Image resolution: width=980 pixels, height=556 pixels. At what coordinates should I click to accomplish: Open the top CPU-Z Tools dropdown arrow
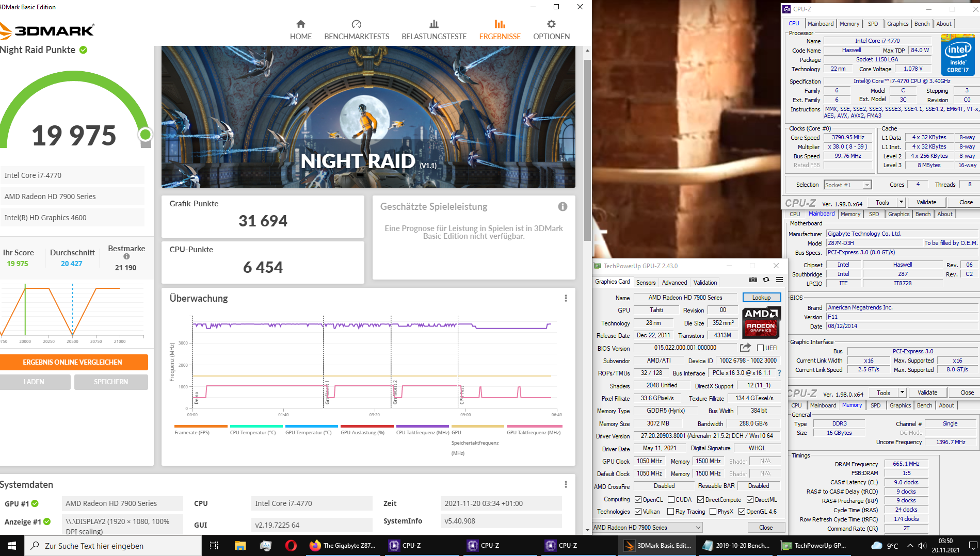pos(901,202)
